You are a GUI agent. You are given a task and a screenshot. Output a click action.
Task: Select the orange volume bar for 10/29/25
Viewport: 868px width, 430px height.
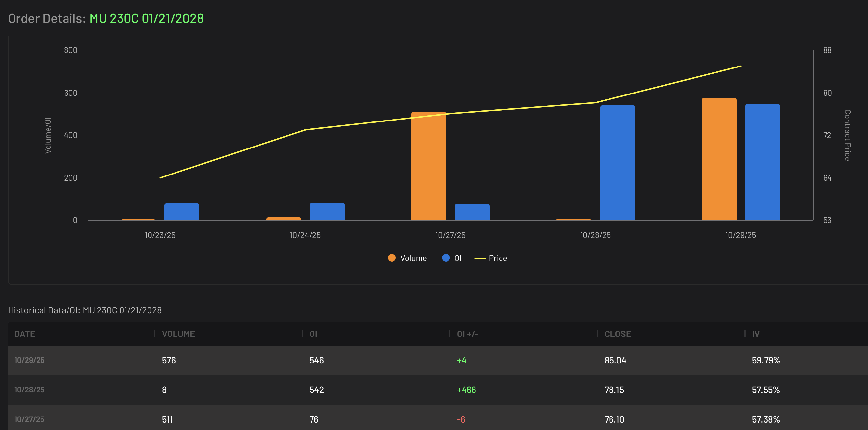tap(719, 159)
